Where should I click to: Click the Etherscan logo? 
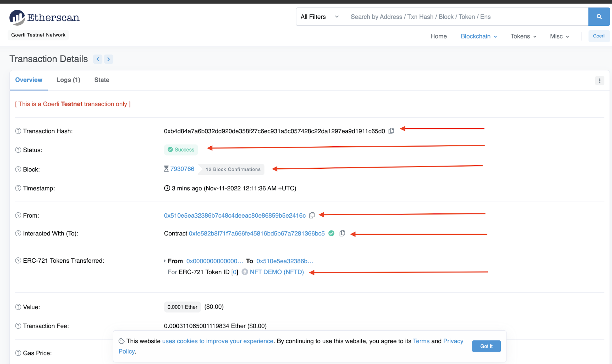[x=44, y=17]
